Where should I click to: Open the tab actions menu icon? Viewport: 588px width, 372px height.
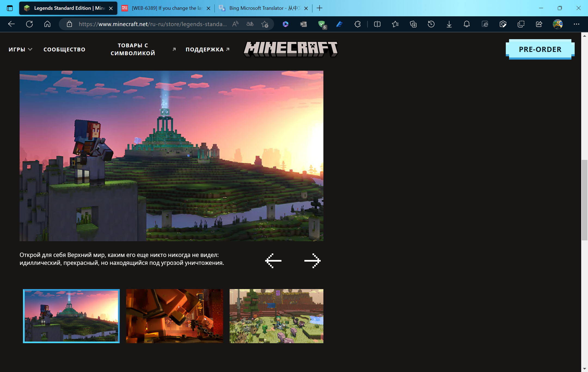10,8
